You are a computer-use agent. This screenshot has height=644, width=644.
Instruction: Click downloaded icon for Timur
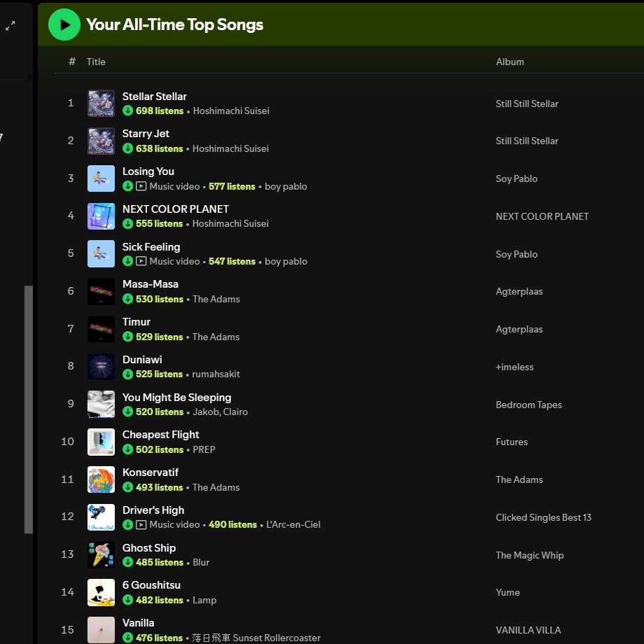tap(127, 337)
